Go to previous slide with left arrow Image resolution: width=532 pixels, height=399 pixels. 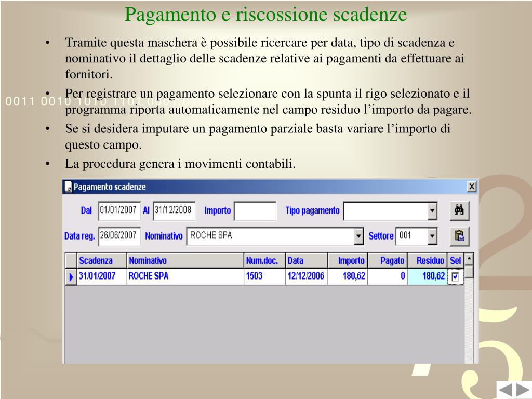(x=506, y=390)
